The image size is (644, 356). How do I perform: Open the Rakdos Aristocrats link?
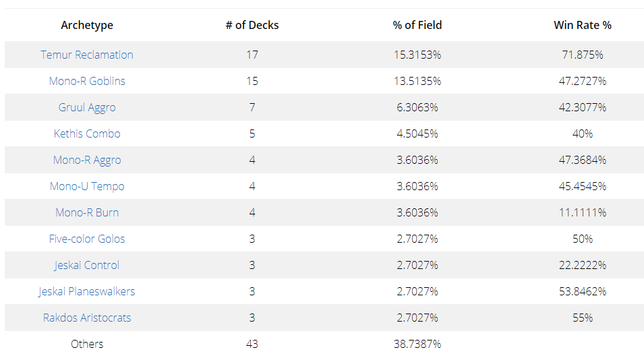(87, 318)
